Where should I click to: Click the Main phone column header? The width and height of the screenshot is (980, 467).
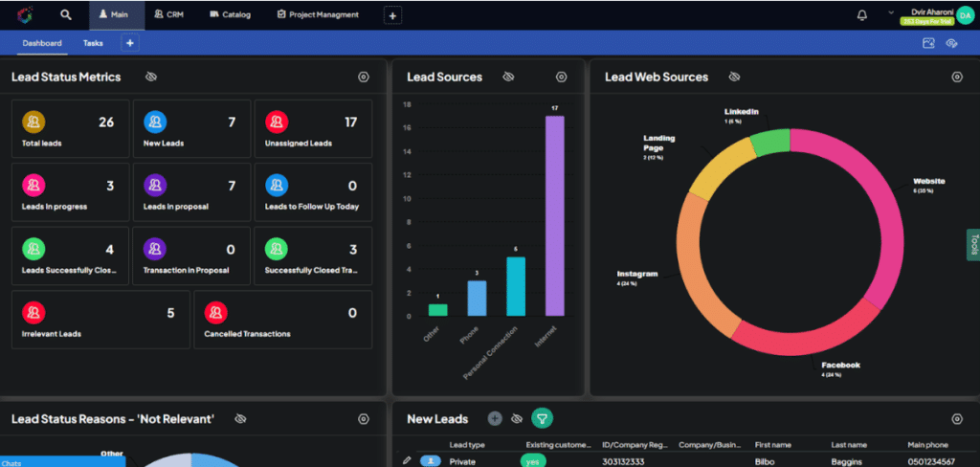927,444
